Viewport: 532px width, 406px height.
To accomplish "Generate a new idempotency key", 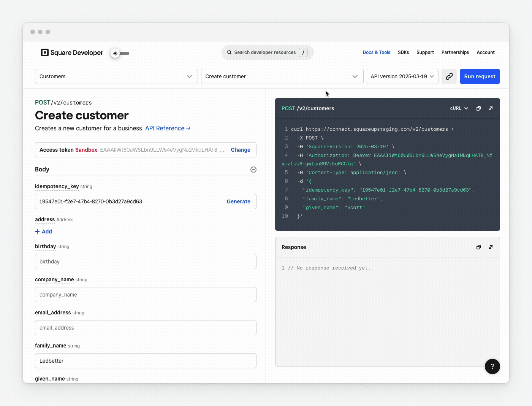I will [239, 201].
